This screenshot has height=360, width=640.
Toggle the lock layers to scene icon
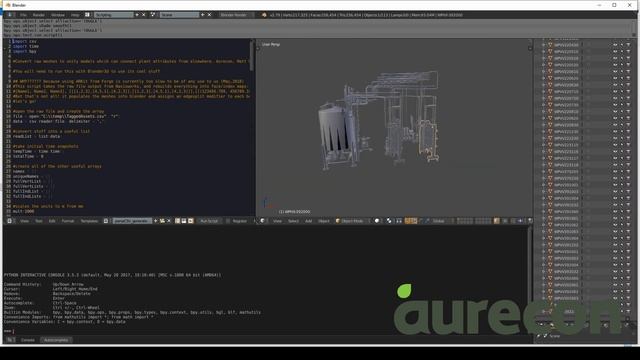497,221
